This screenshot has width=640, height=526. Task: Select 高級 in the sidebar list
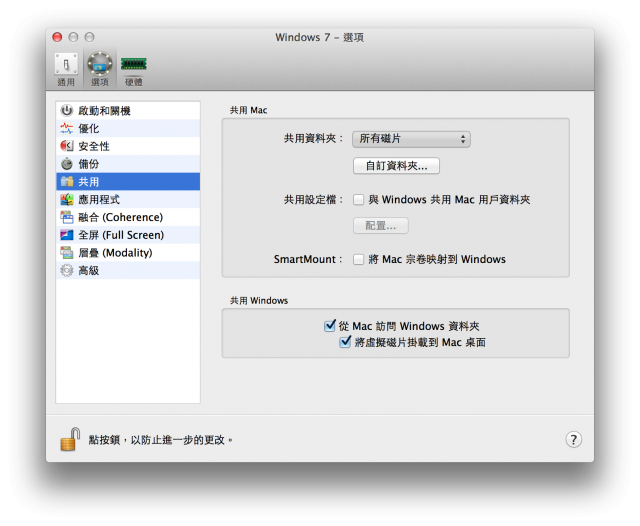click(x=128, y=270)
